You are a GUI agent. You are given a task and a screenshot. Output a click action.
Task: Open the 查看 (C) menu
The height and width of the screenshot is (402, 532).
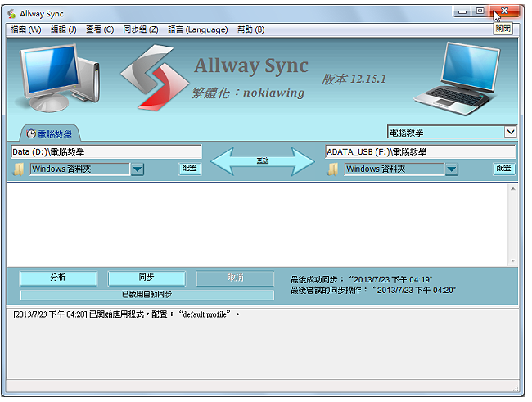(x=100, y=29)
